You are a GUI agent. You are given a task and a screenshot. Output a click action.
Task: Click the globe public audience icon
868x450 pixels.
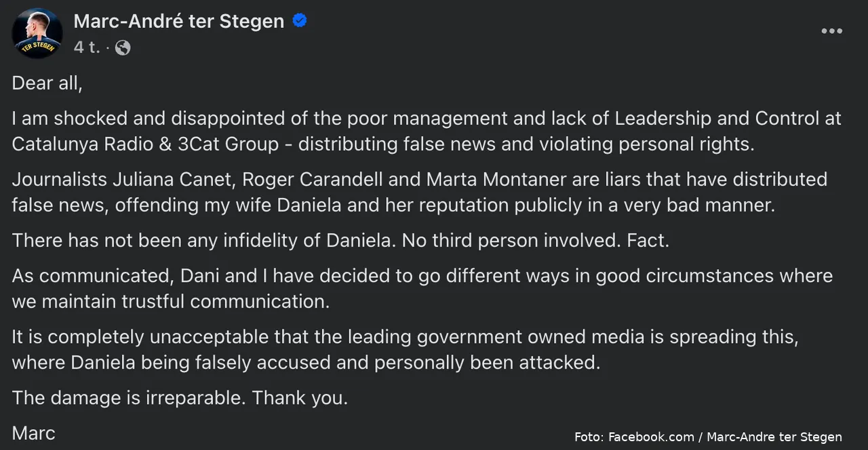pos(123,47)
